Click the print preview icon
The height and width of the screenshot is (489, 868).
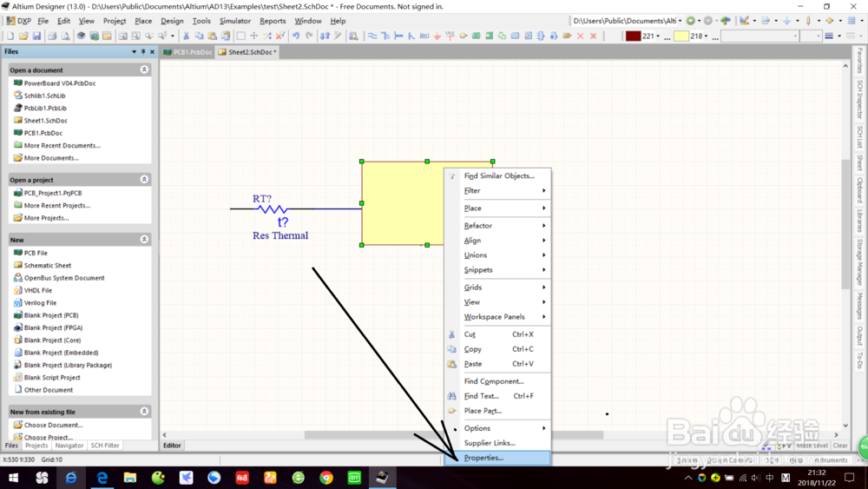point(65,36)
